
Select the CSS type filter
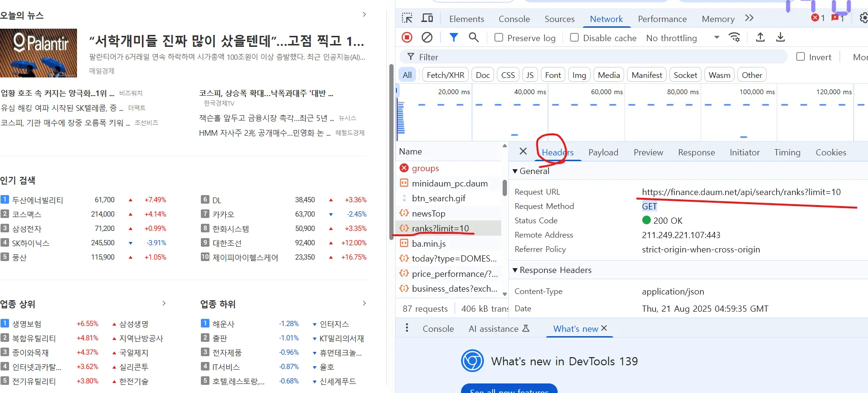coord(508,75)
